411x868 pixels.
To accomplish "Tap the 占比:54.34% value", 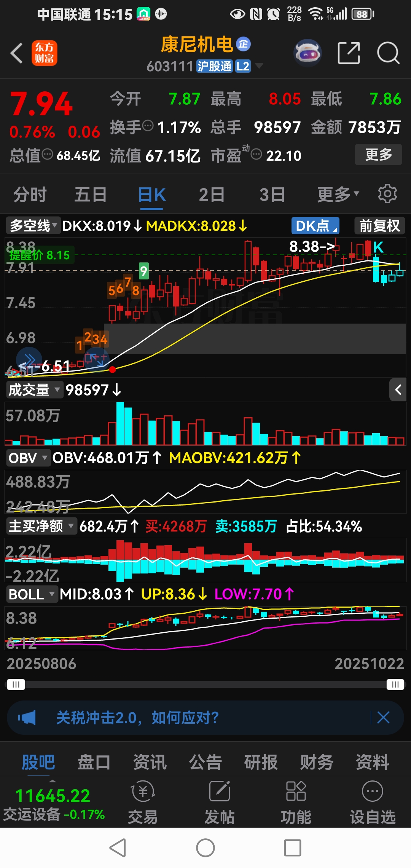I will pos(323,527).
